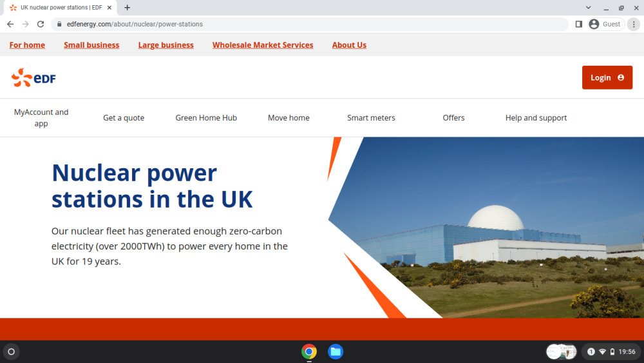Click the padlock site info icon
644x363 pixels.
(x=59, y=25)
